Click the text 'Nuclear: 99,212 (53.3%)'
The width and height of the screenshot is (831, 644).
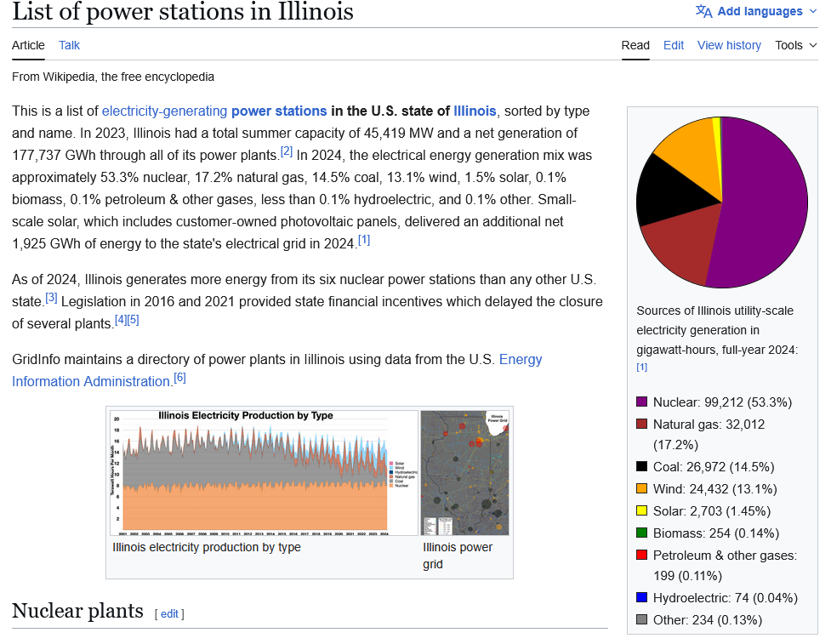pyautogui.click(x=722, y=402)
